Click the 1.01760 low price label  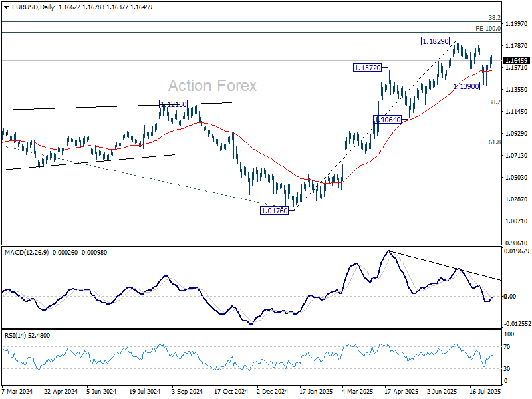pos(273,210)
